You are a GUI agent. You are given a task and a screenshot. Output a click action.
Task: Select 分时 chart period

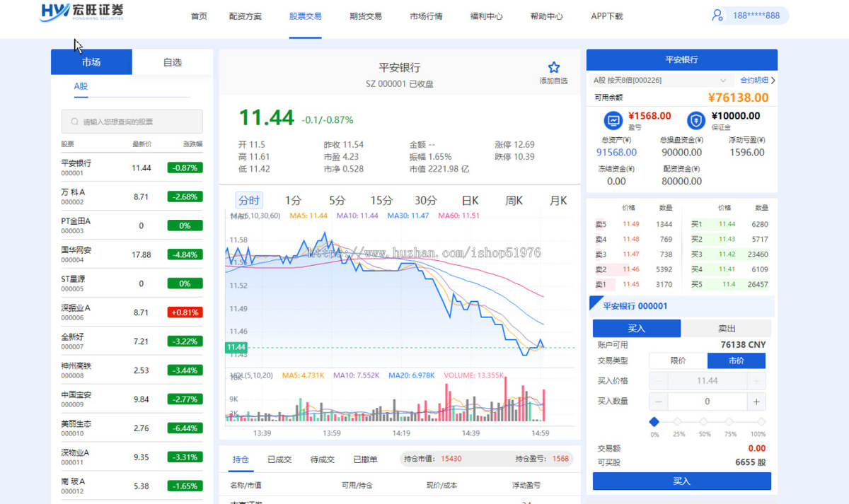pos(249,200)
